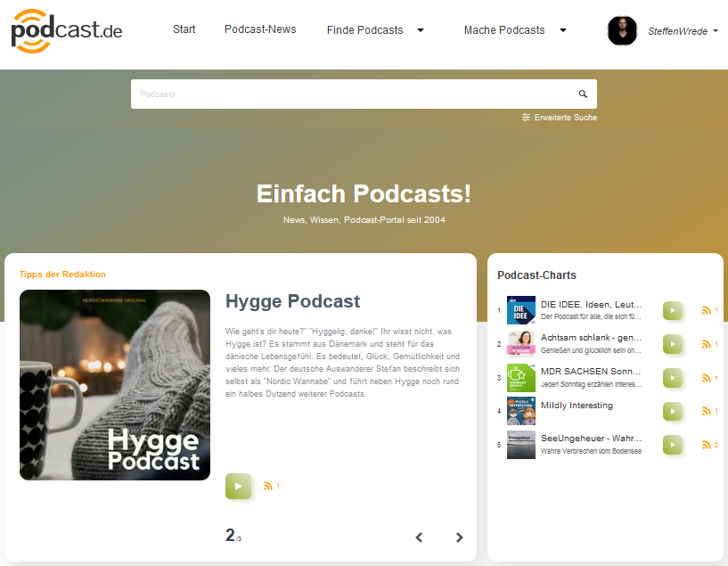
Task: Click the podcast.de logo
Action: pos(67,30)
